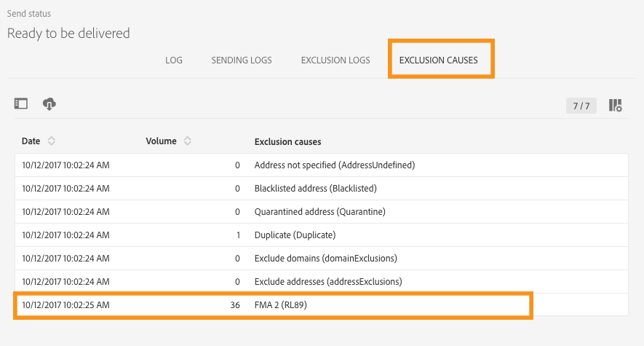Open the column configuration icon
The width and height of the screenshot is (644, 346).
click(615, 106)
